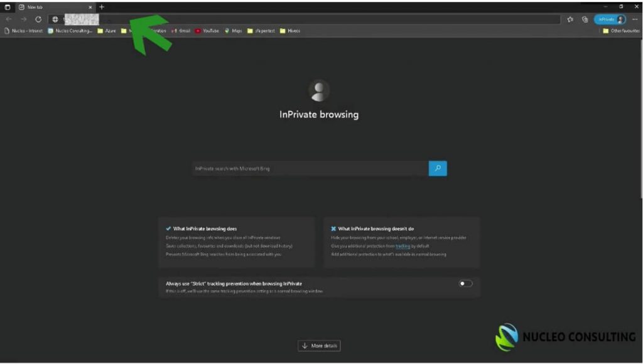Restore down the browser window
The height and width of the screenshot is (364, 643).
pos(621,6)
